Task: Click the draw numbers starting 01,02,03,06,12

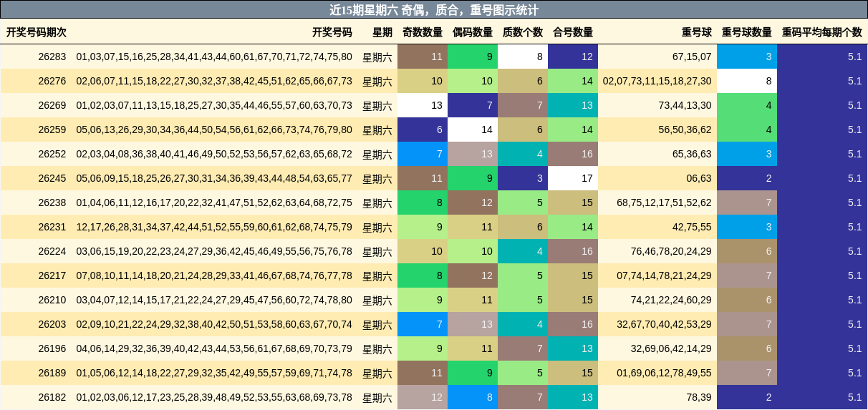Action: 214,397
